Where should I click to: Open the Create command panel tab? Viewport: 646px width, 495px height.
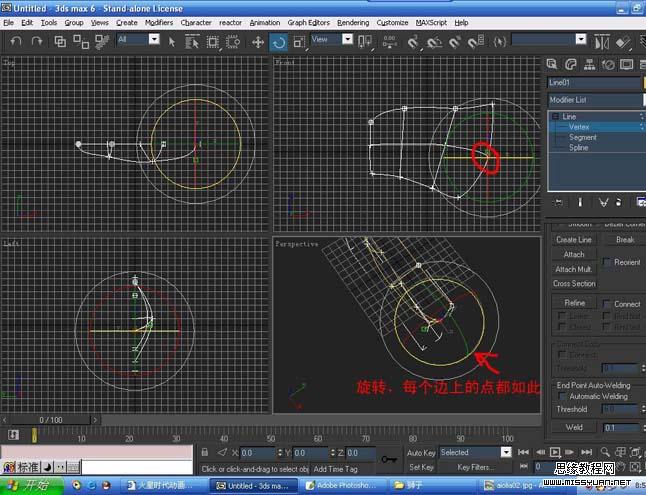pyautogui.click(x=552, y=64)
